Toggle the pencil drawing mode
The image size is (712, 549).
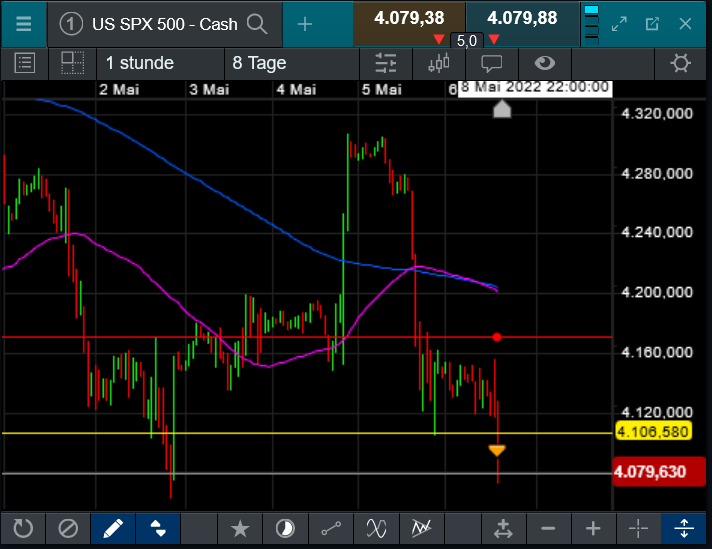point(113,529)
